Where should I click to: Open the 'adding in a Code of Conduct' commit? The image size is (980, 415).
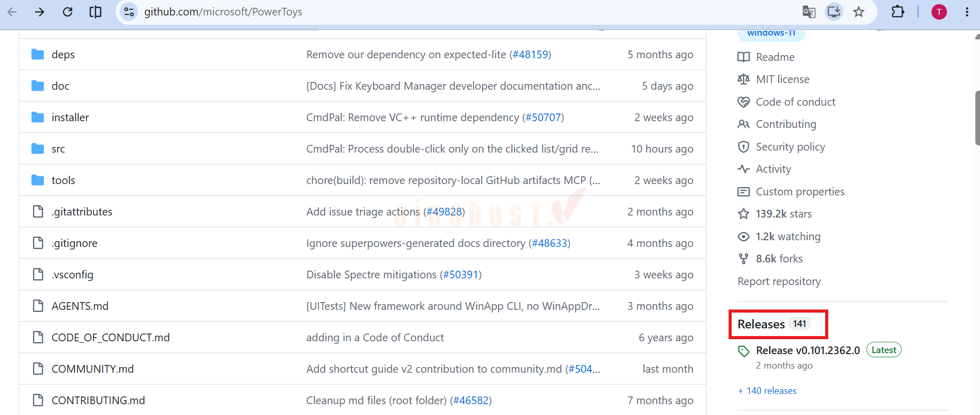pos(375,338)
